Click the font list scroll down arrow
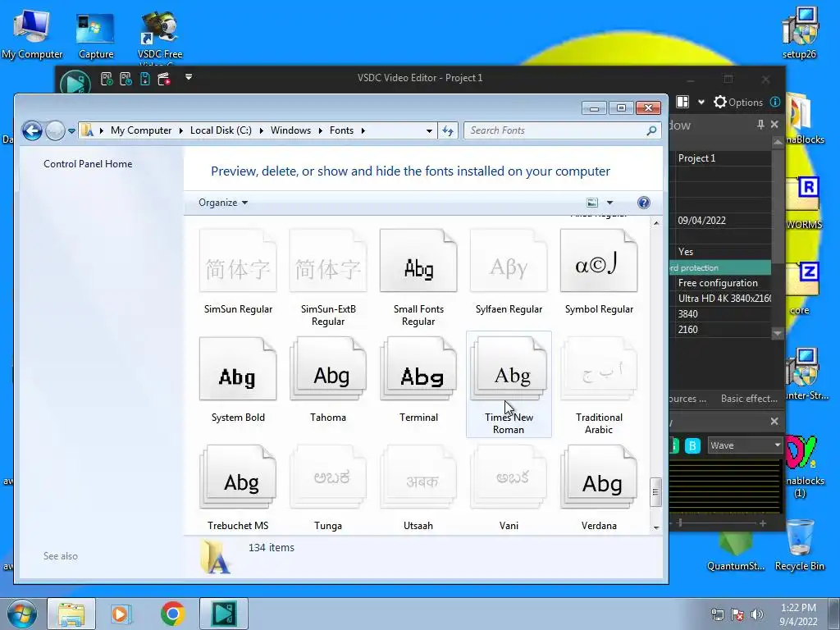The image size is (840, 630). (655, 527)
